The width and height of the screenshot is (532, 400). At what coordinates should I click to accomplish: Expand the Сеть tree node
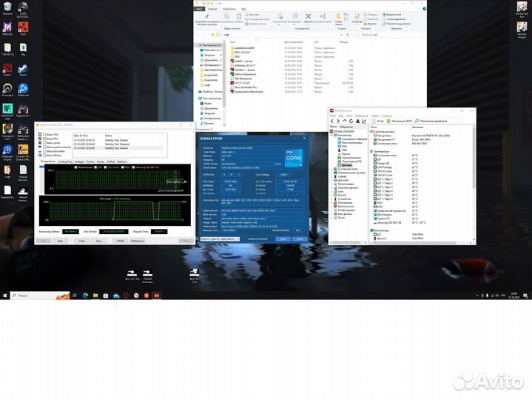point(331,192)
